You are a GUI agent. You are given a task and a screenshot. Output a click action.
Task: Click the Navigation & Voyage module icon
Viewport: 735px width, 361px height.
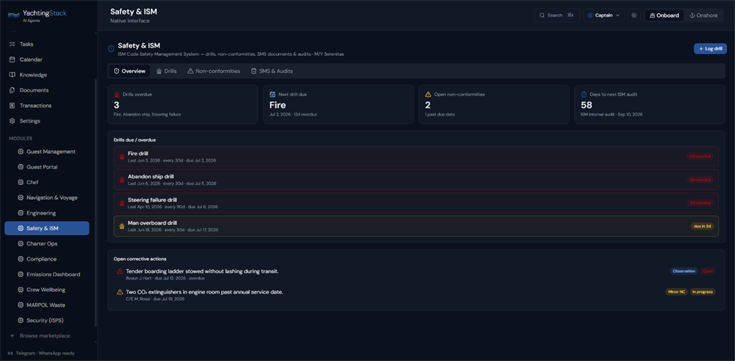[20, 197]
